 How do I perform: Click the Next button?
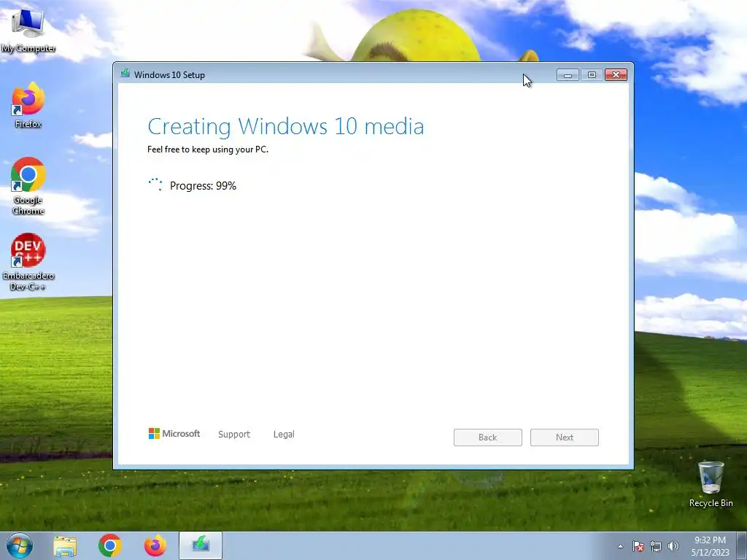coord(565,437)
